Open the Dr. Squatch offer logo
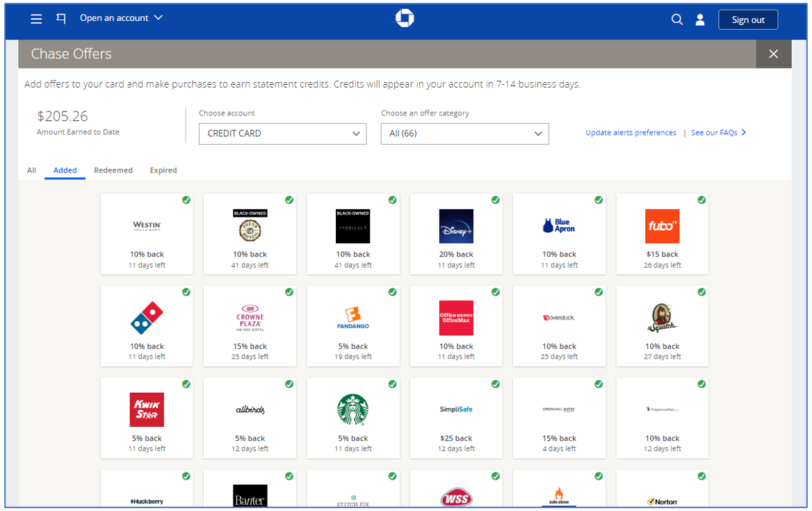 (x=662, y=318)
